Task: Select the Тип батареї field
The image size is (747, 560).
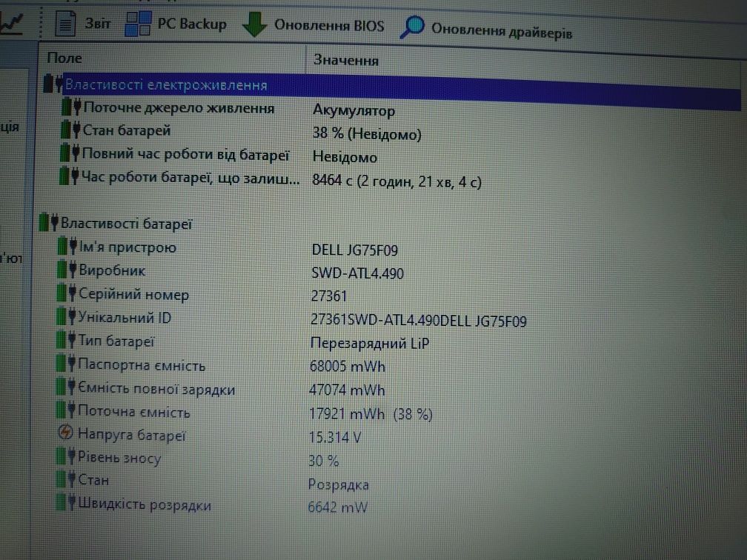Action: 116,341
